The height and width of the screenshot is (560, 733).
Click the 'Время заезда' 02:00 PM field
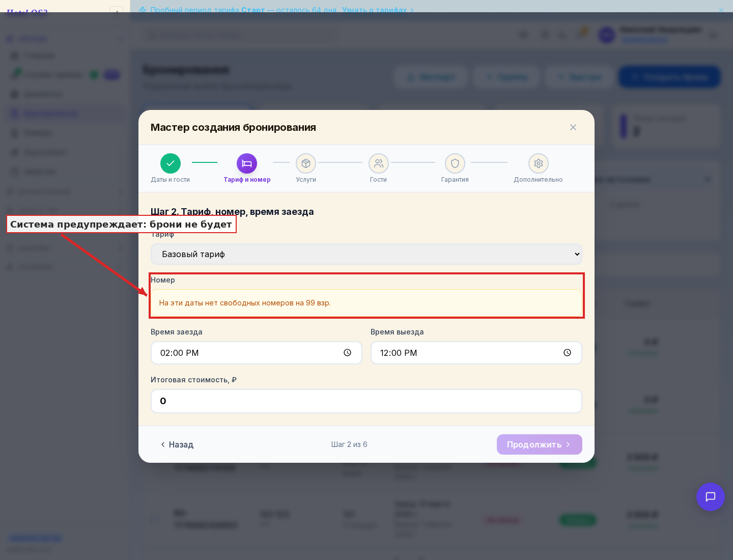tap(257, 353)
